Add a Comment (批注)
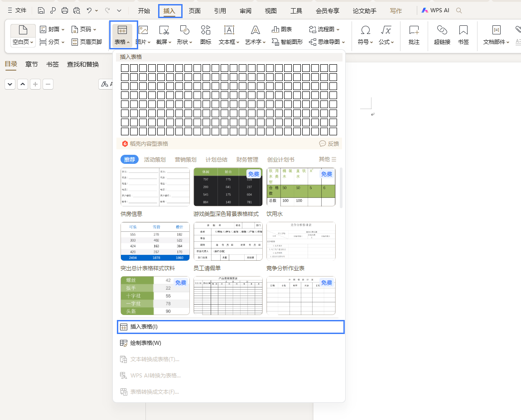The height and width of the screenshot is (420, 521). (x=414, y=35)
